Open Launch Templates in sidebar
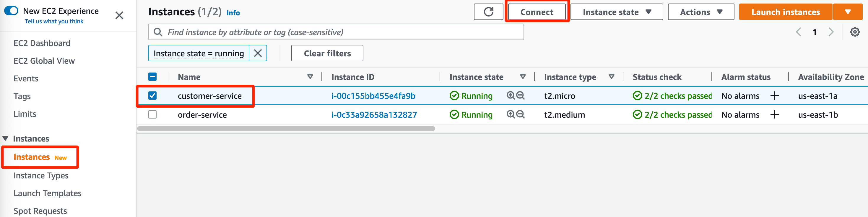The width and height of the screenshot is (868, 217). tap(48, 193)
